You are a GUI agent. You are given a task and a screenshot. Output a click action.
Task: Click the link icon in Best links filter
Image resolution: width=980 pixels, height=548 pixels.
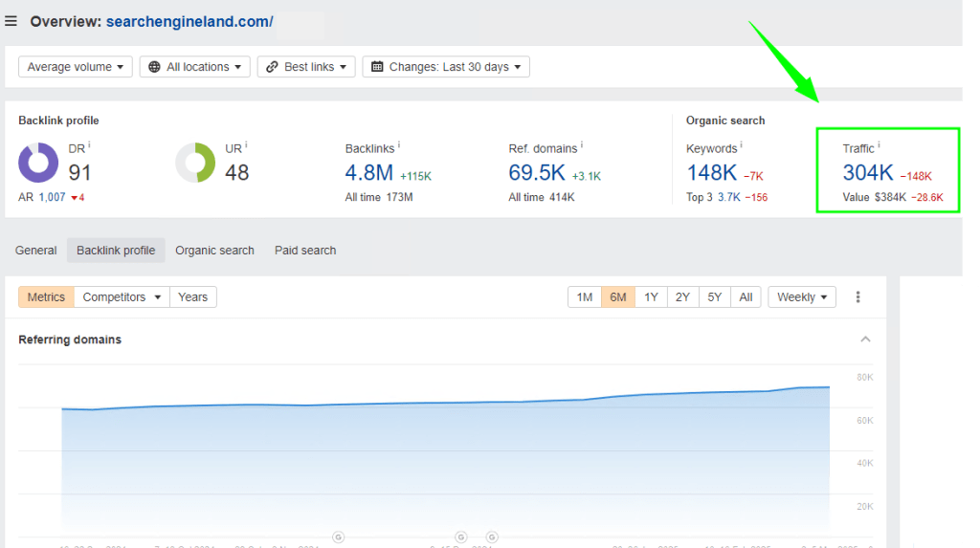tap(272, 67)
